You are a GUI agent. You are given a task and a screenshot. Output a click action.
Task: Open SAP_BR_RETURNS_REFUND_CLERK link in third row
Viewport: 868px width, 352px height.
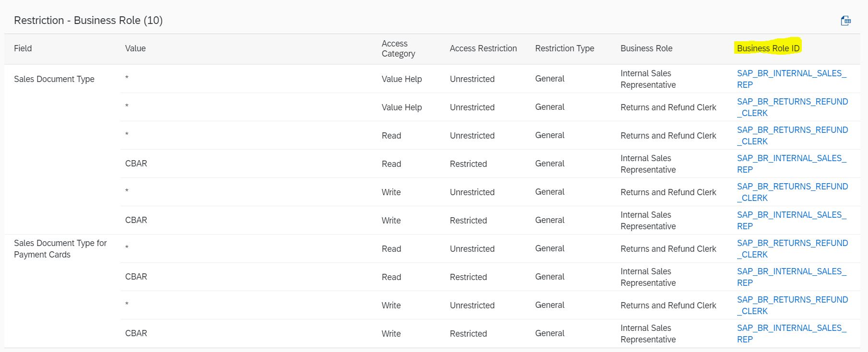click(x=792, y=136)
